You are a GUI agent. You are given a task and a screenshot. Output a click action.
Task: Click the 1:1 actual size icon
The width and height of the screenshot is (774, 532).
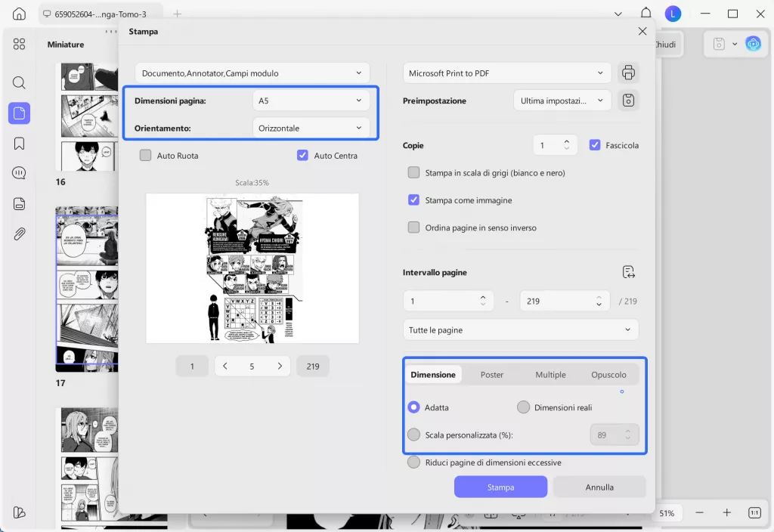[x=755, y=513]
